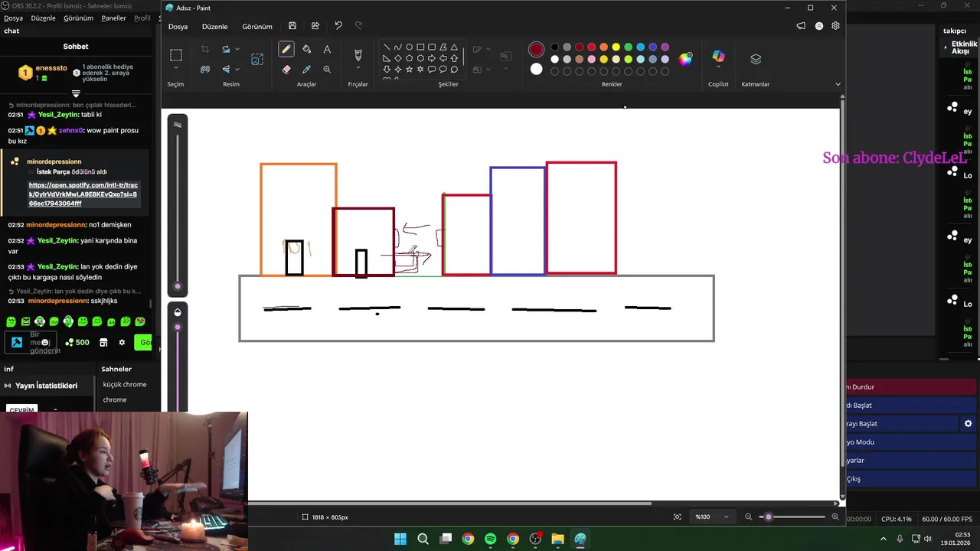Click green chat send button
The width and height of the screenshot is (980, 551).
143,342
